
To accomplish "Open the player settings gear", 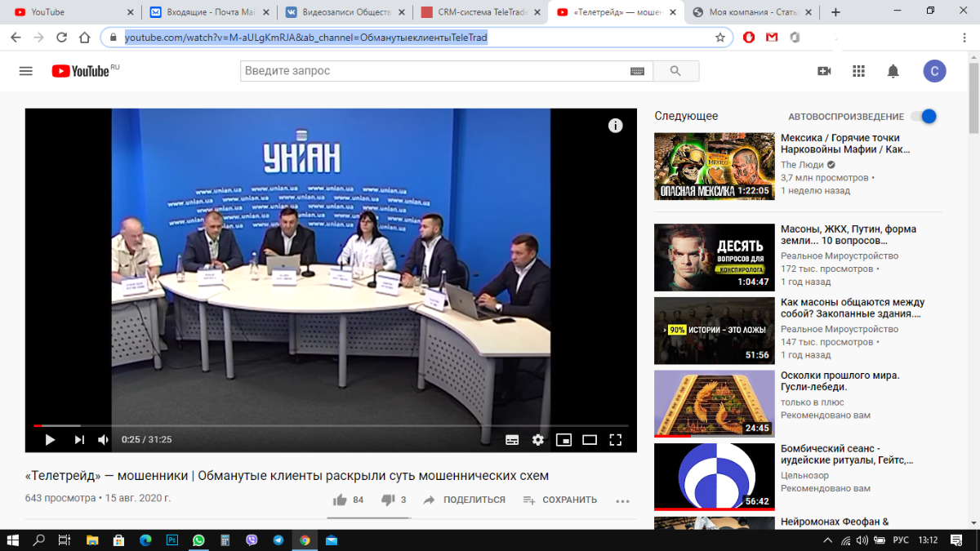I will [x=537, y=439].
